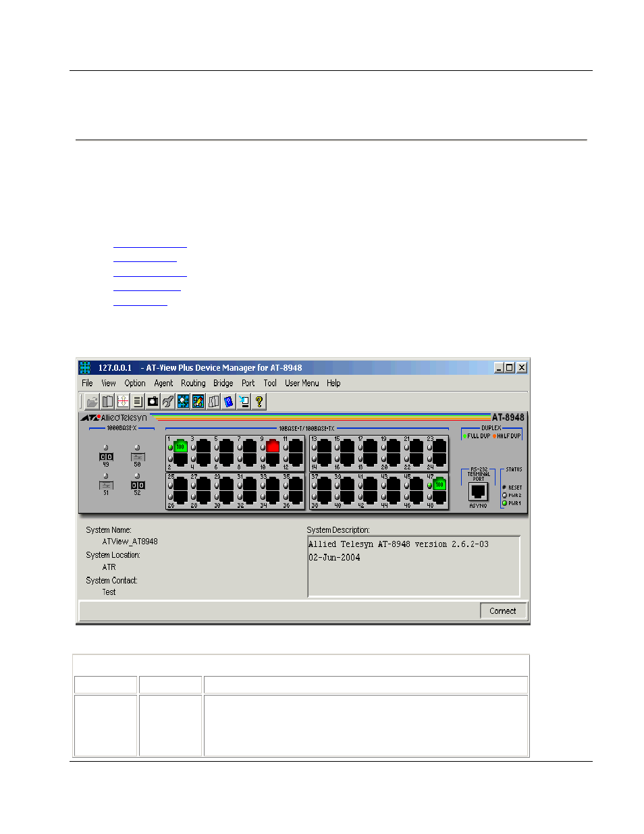This screenshot has height=834, width=644.
Task: Open the File menu
Action: (87, 383)
